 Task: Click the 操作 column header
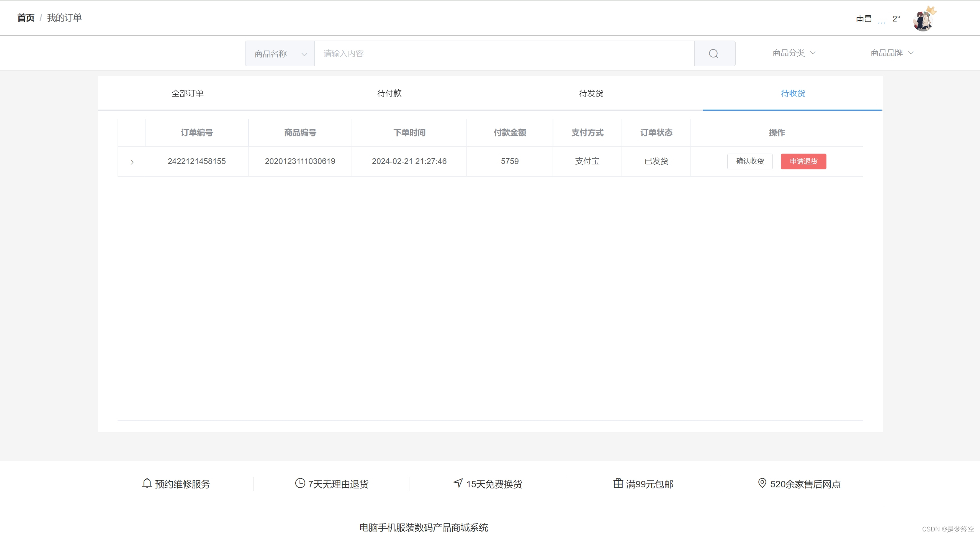(x=777, y=133)
